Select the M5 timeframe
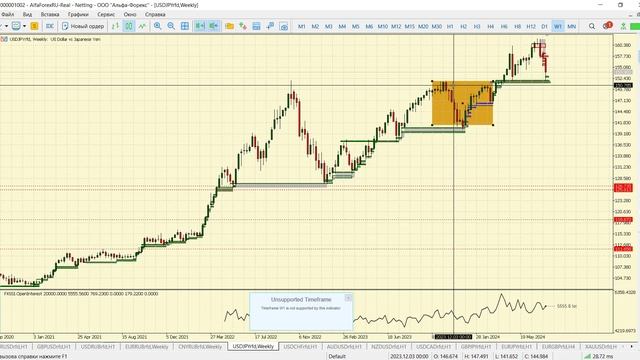 click(x=356, y=26)
